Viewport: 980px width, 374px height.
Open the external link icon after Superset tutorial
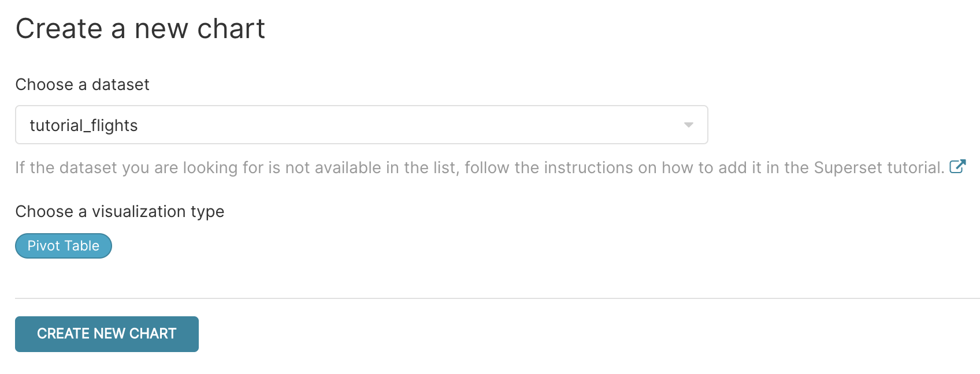click(957, 167)
